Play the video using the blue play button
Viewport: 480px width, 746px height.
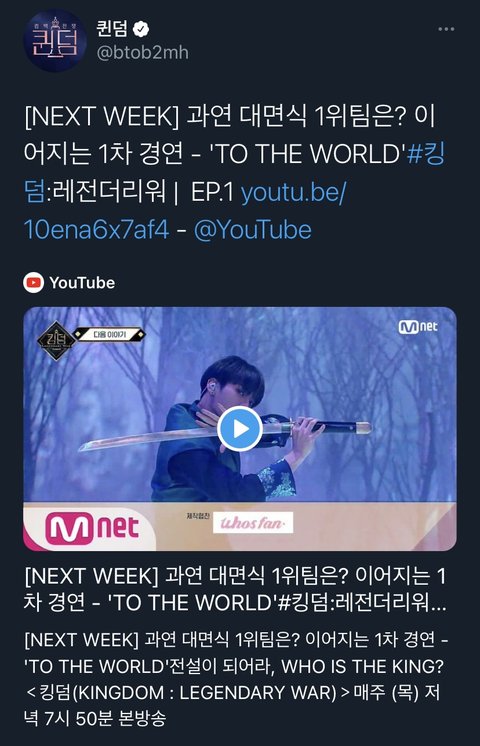coord(240,429)
